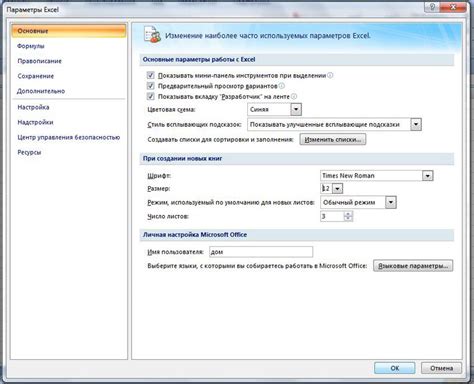Click info icon next to mini toolbar option

pos(330,75)
